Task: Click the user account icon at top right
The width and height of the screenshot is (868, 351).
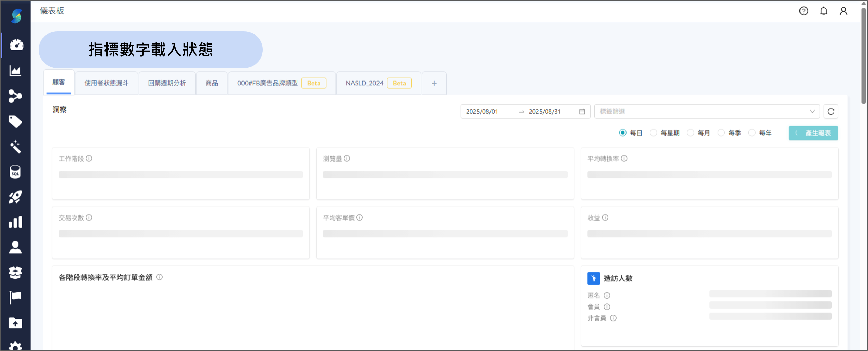Action: [x=843, y=11]
